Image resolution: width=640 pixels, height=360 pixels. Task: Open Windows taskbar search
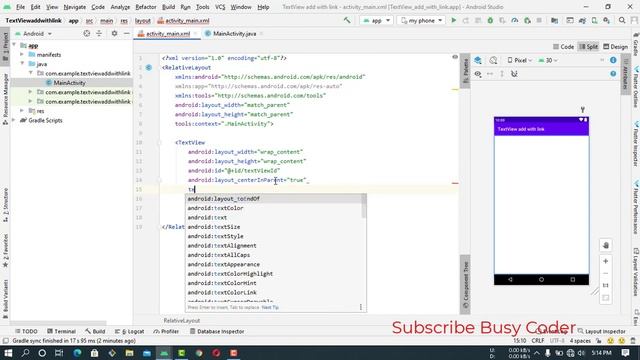[x=25, y=353]
